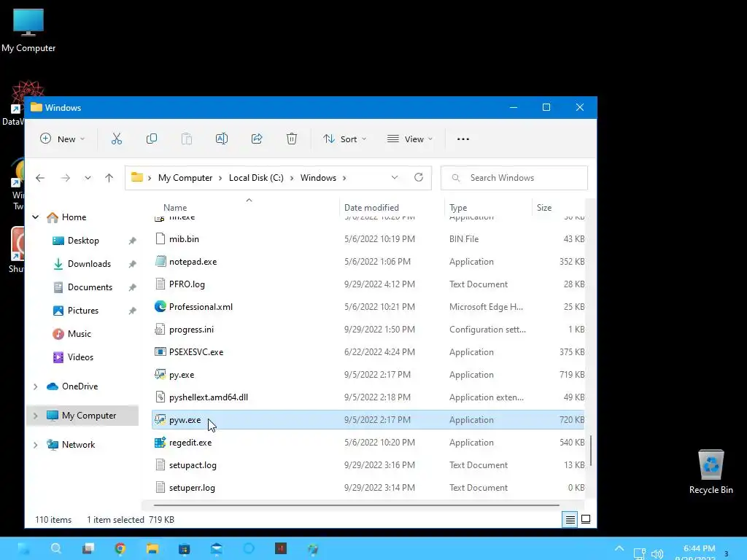Sort by the Name column header
Screen dimensions: 747x560
click(175, 208)
